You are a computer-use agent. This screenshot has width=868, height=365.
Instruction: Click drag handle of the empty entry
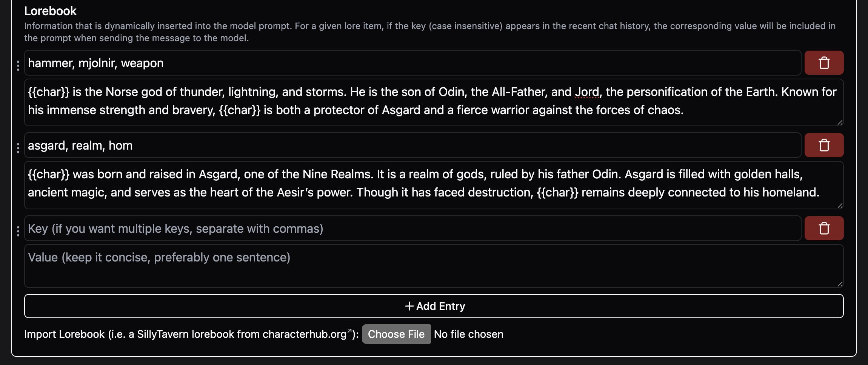[x=18, y=231]
